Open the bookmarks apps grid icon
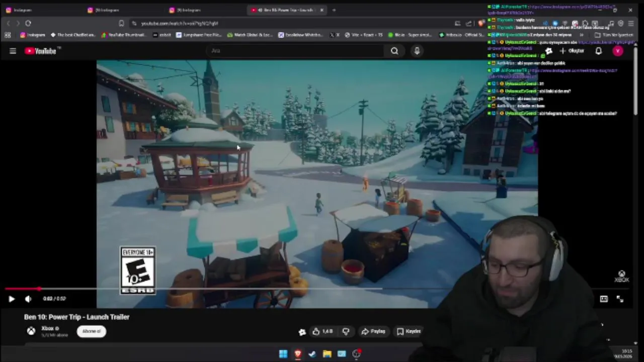The image size is (644, 362). 8,35
